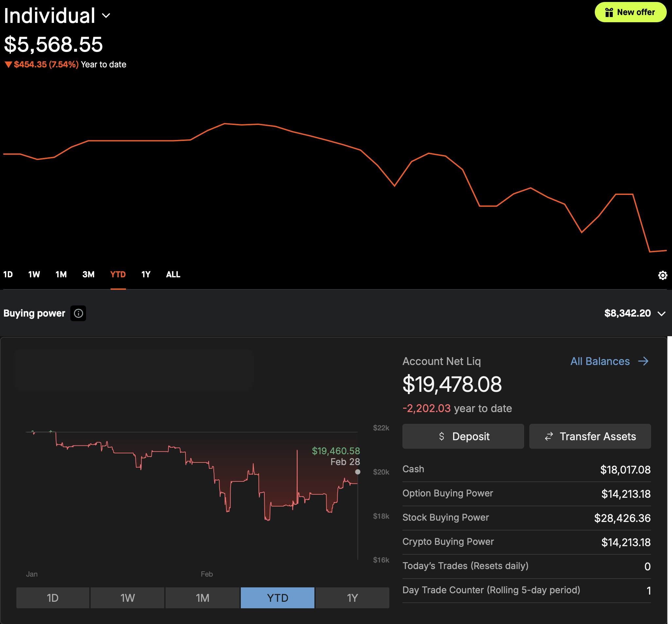The width and height of the screenshot is (672, 624).
Task: Select the 1D range in top chart
Action: click(x=8, y=274)
